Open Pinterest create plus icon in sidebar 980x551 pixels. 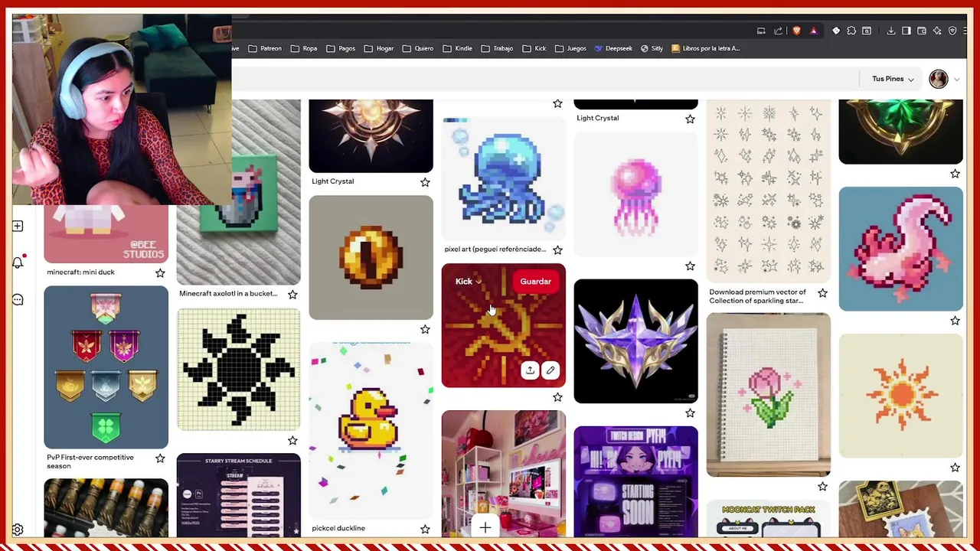(x=18, y=227)
